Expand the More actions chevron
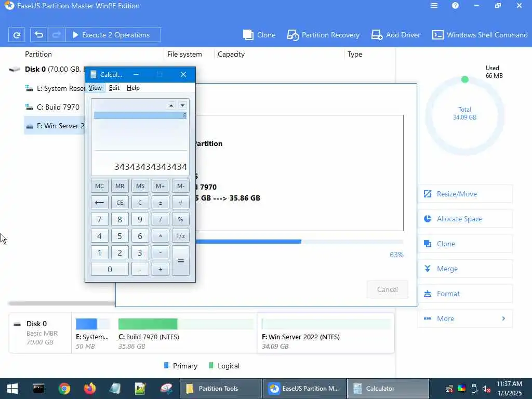This screenshot has height=399, width=532. [x=503, y=318]
